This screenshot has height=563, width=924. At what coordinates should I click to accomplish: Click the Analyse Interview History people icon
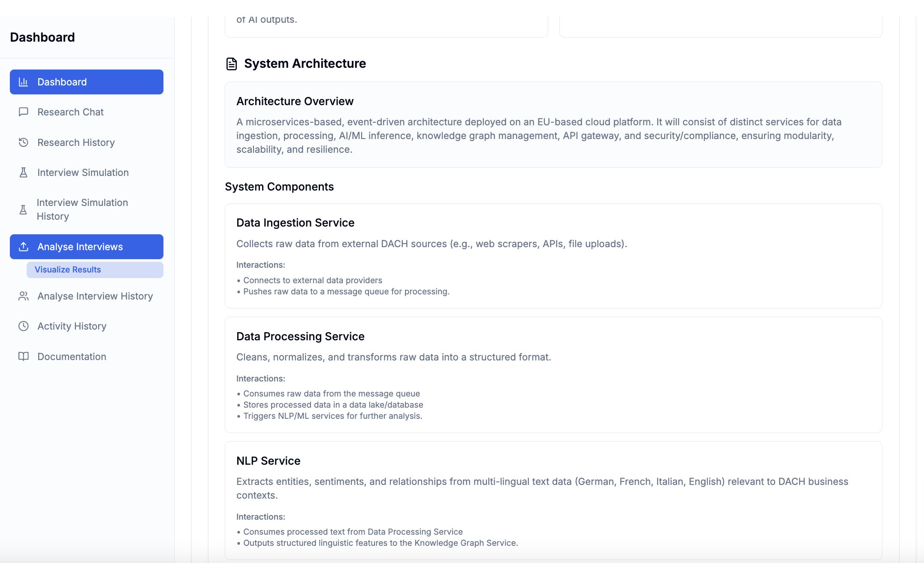[x=23, y=296]
